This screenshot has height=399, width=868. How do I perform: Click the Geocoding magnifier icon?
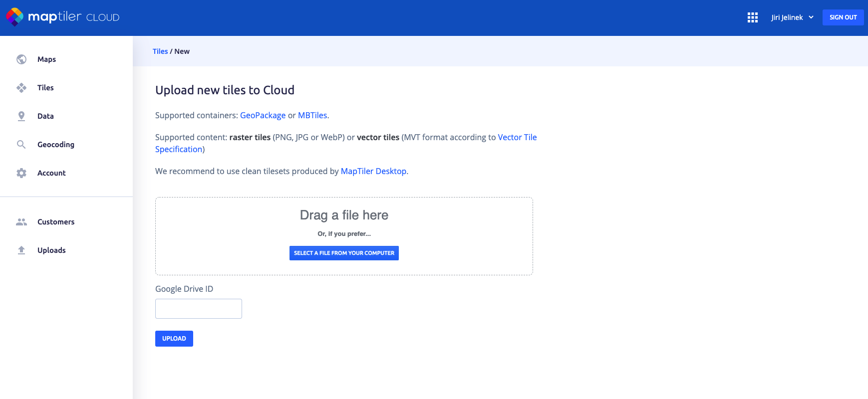[x=21, y=145]
